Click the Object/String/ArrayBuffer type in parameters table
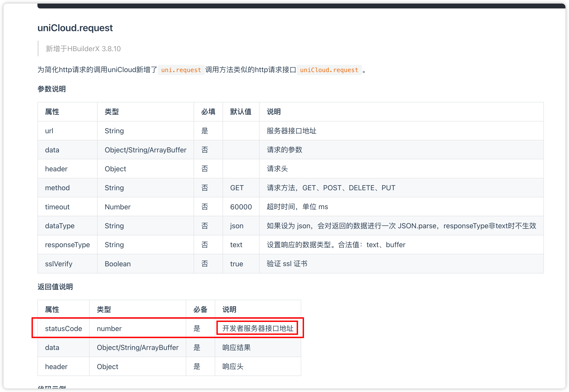This screenshot has width=569, height=392. tap(145, 150)
